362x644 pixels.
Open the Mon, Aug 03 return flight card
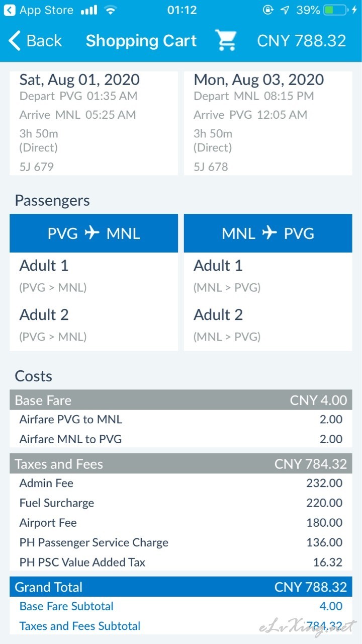[x=268, y=123]
